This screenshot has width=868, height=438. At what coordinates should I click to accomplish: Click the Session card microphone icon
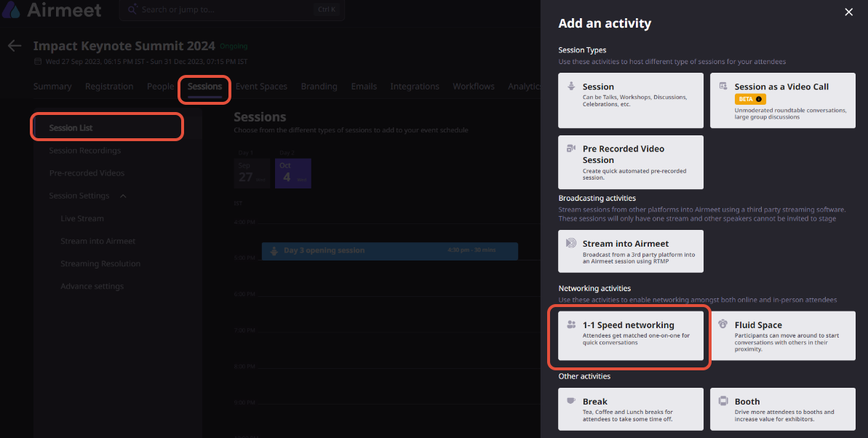[x=570, y=87]
